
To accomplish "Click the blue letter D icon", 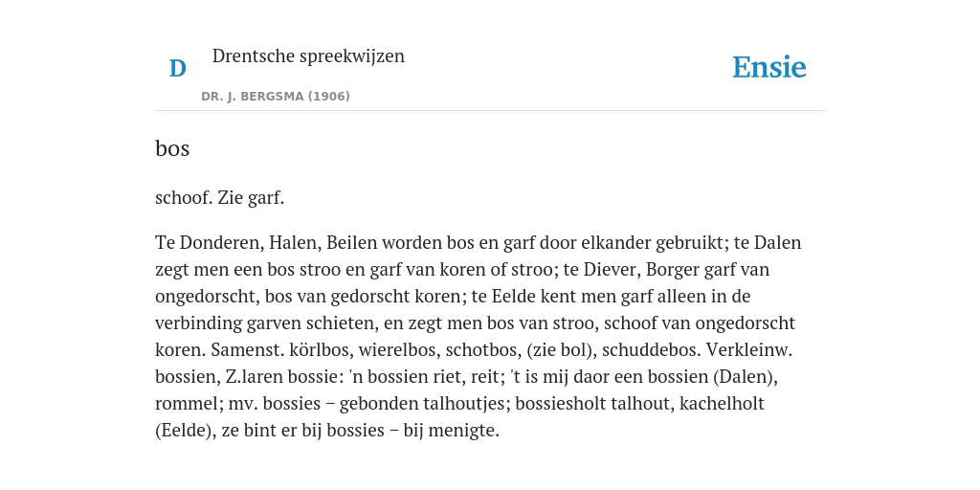I will point(177,69).
